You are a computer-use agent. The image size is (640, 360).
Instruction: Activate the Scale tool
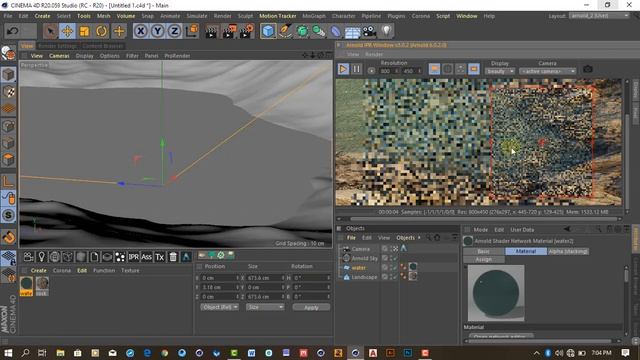[x=84, y=31]
